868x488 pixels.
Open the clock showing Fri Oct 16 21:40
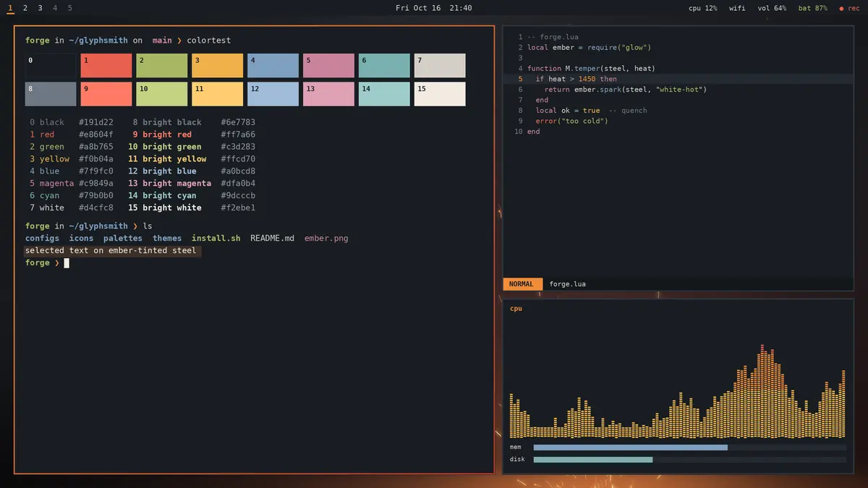tap(434, 8)
